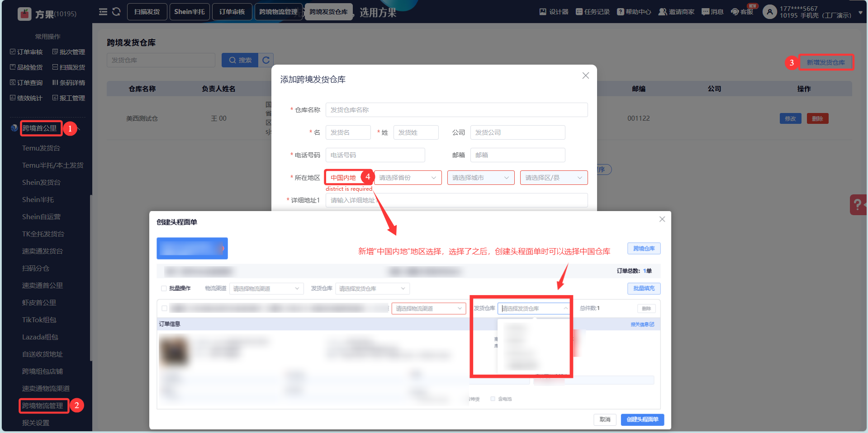Image resolution: width=868 pixels, height=433 pixels.
Task: Open the 订单审核 shortcut in 常用操作
Action: click(26, 52)
